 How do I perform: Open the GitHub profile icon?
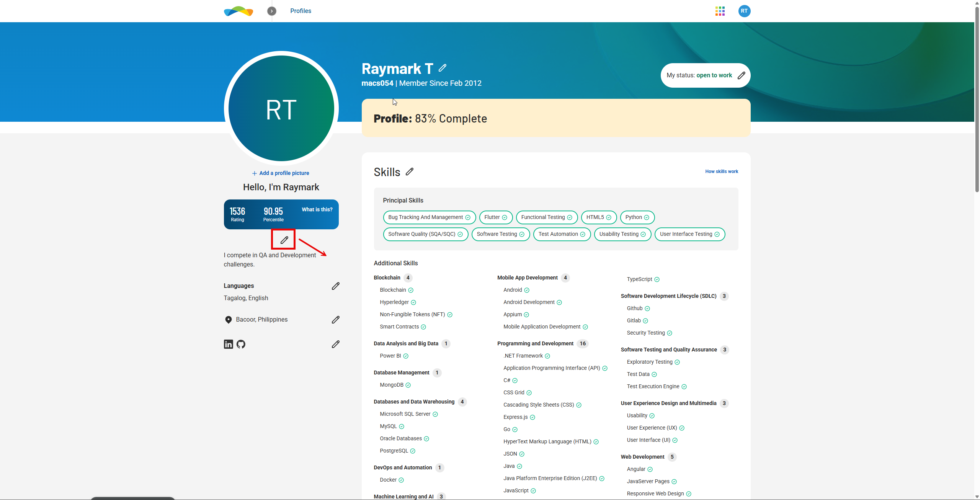(x=241, y=344)
